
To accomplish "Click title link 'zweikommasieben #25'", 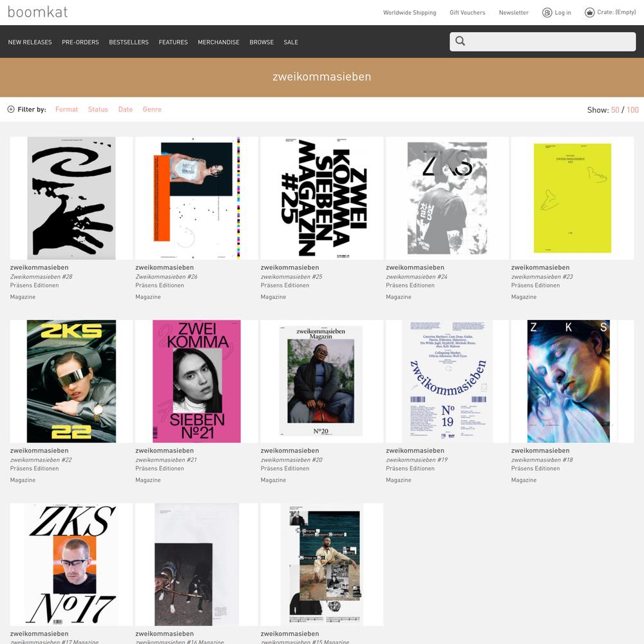I will tap(292, 277).
